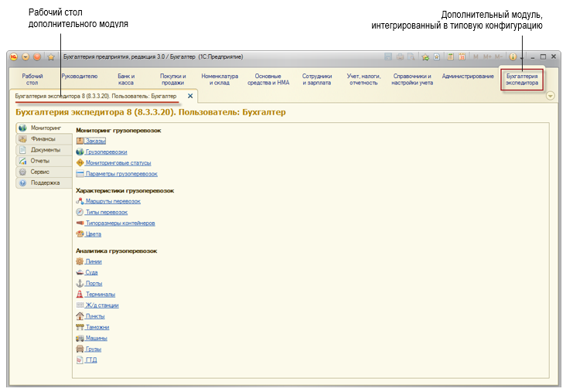Open the Ж/д станции link

tap(102, 305)
